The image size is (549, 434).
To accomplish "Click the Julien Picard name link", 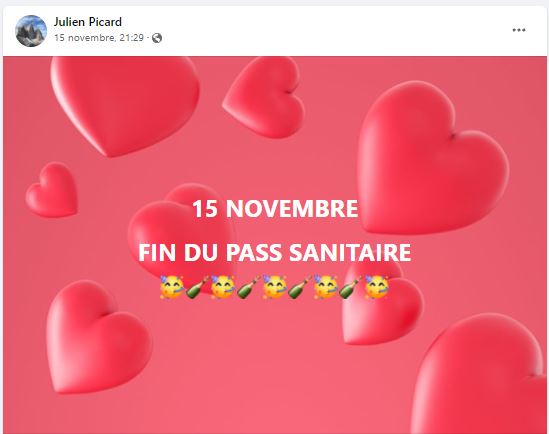I will [x=88, y=22].
